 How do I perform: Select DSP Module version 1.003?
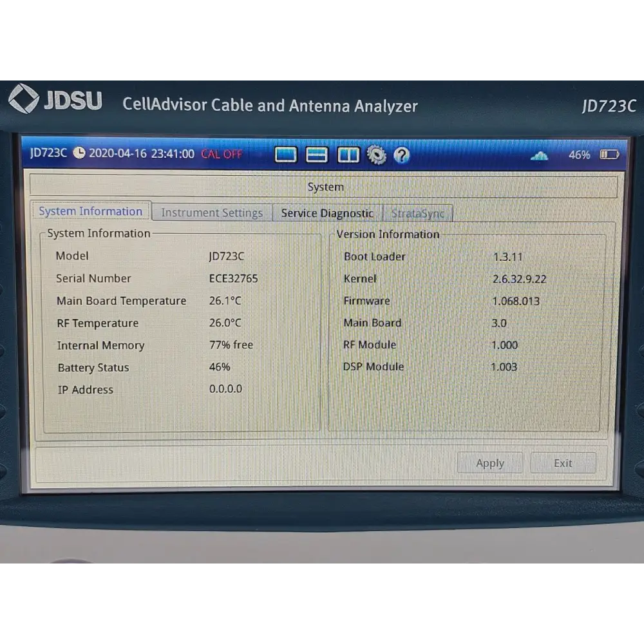click(504, 367)
